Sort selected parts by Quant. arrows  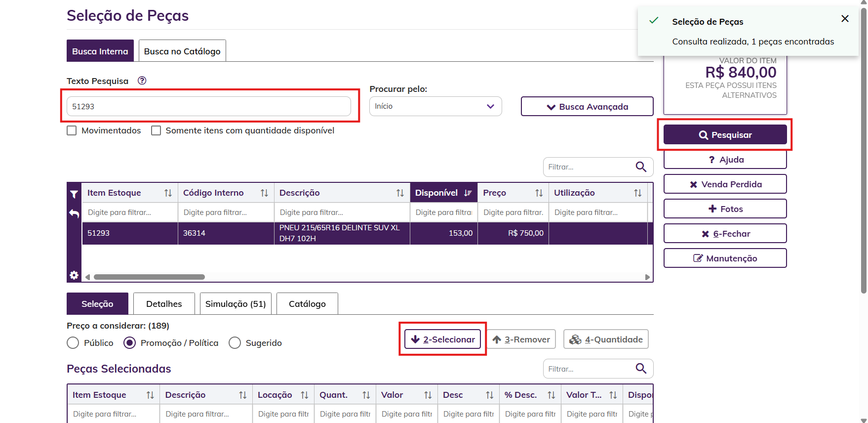point(366,395)
